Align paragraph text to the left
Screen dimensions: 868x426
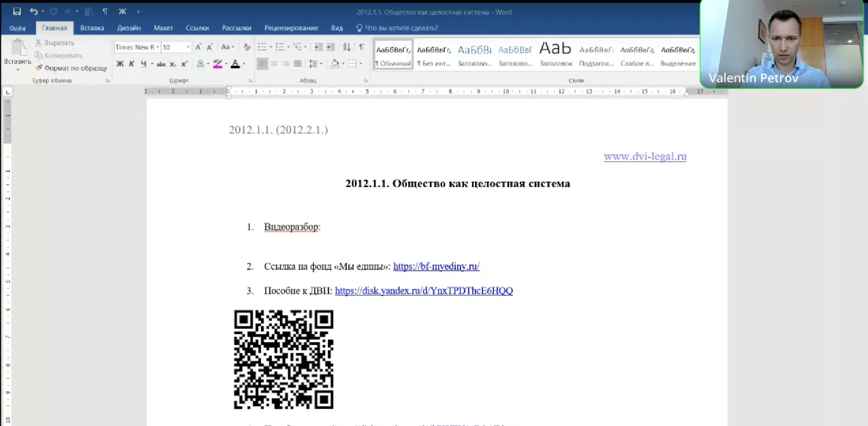coord(262,64)
